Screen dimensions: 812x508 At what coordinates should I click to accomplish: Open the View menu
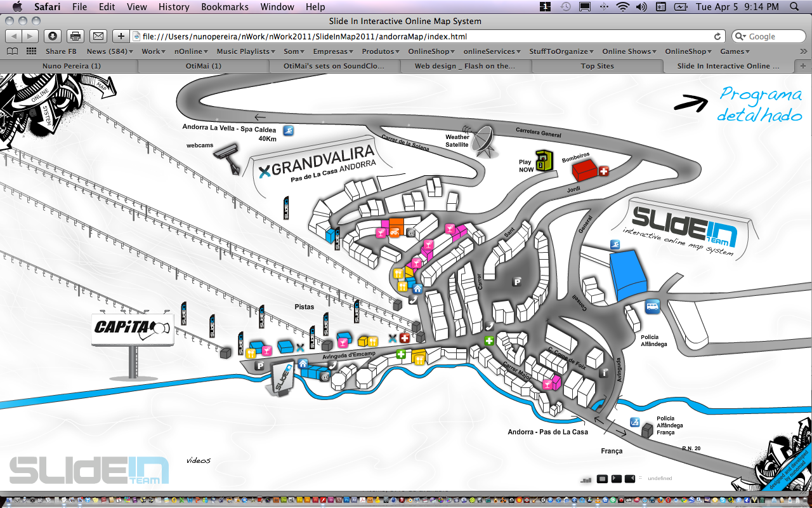(x=136, y=7)
